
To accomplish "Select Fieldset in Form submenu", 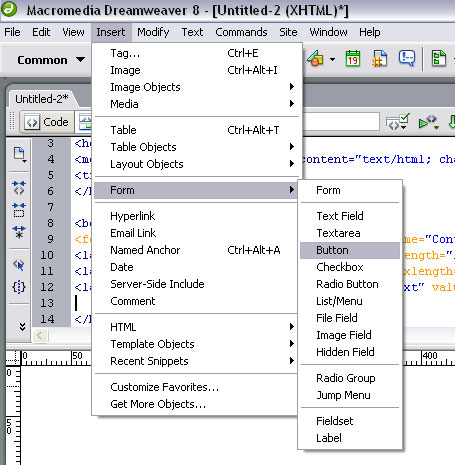I will tap(350, 421).
